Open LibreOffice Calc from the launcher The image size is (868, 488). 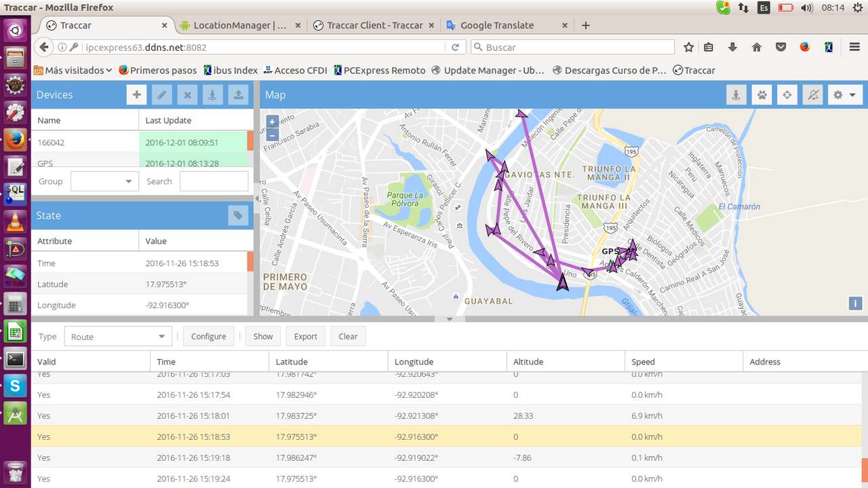coord(15,331)
